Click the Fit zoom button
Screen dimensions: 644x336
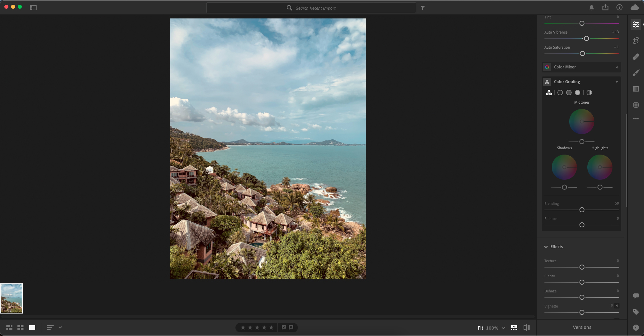click(480, 328)
